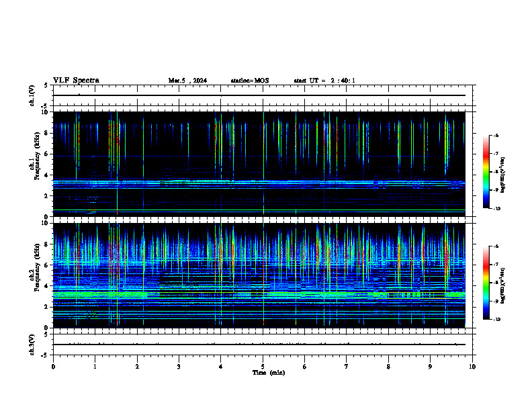The height and width of the screenshot is (411, 532).
Task: Click the "8" time axis tick label
Action: [x=388, y=367]
